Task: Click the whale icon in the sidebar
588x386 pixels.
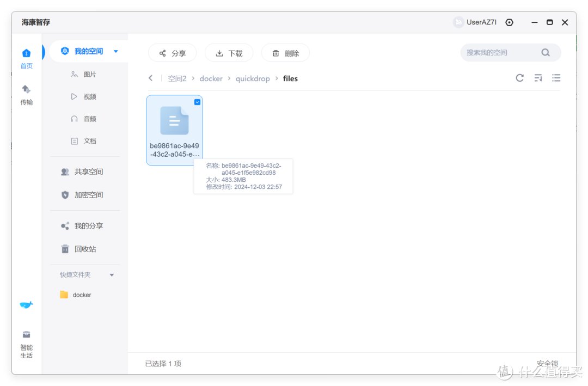Action: click(26, 305)
